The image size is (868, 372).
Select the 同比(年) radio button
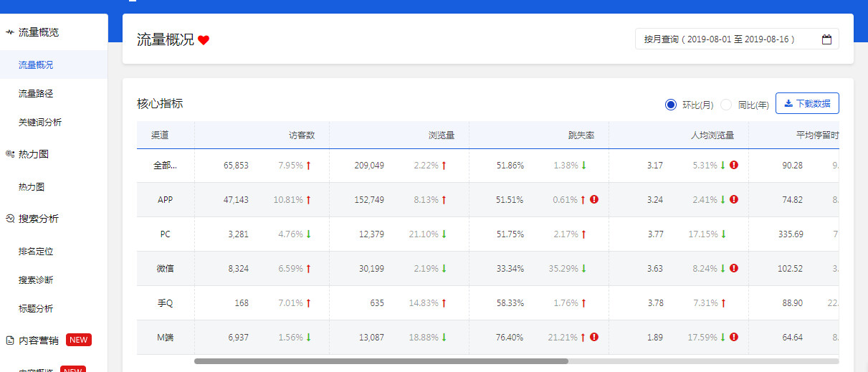tap(726, 105)
